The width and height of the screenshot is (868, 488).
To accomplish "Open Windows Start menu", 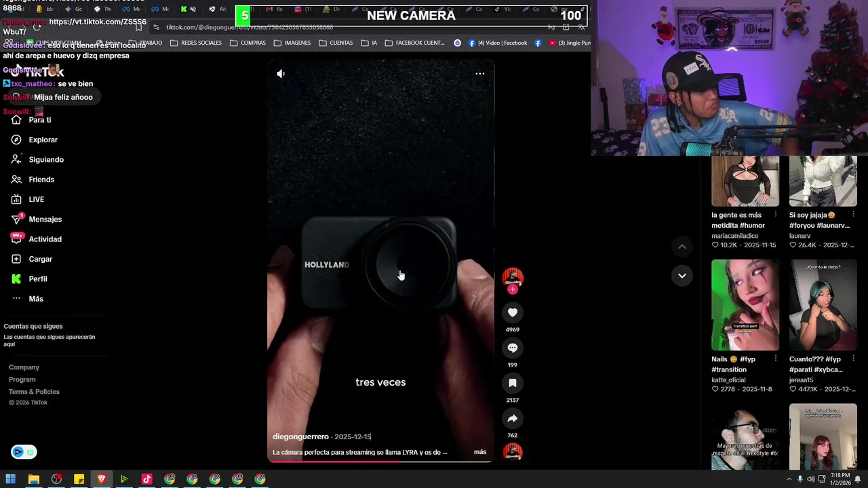I will point(11,479).
